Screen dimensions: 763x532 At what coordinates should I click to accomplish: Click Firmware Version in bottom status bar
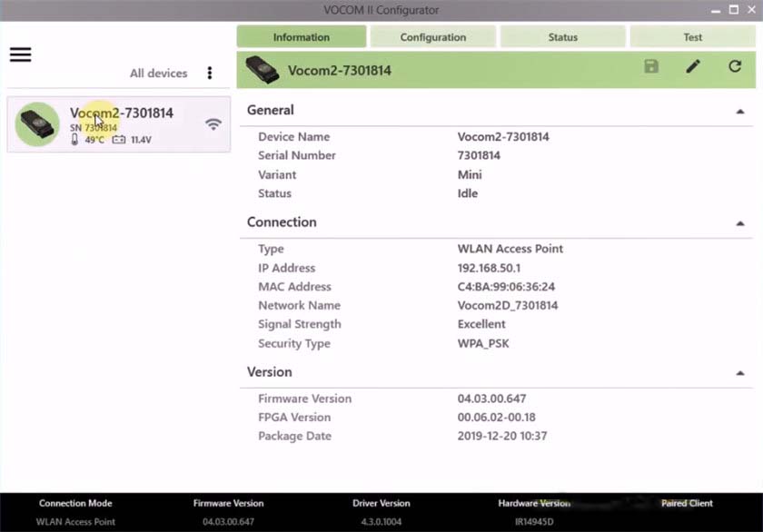228,503
